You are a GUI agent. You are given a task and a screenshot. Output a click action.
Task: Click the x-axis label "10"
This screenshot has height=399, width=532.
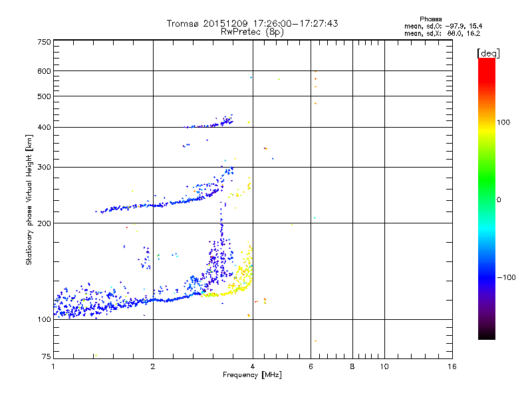384,366
